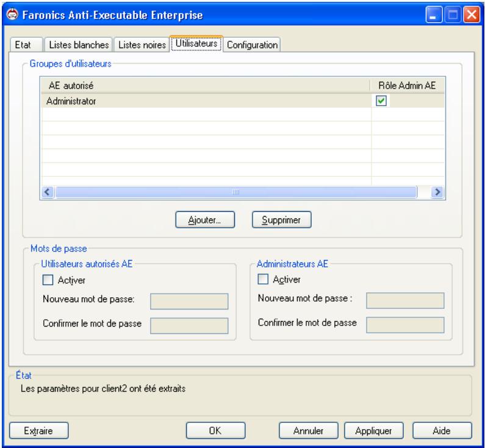Close the Anti-Executable window

pos(472,15)
